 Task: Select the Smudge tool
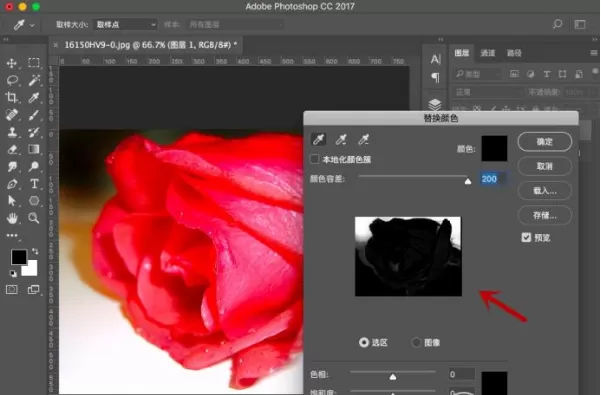coord(12,167)
